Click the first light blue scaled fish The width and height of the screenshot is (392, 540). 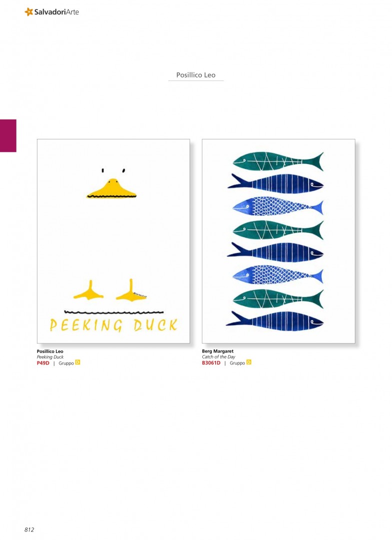coord(278,206)
